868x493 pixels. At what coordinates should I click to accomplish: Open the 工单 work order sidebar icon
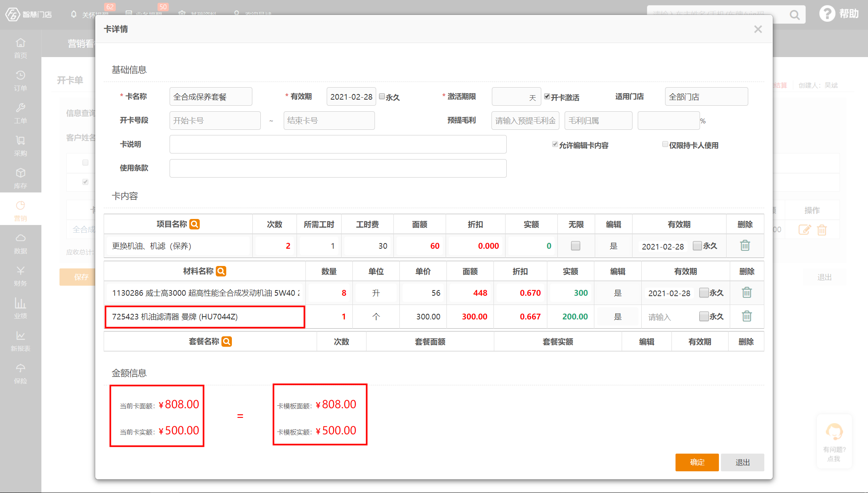[x=20, y=113]
